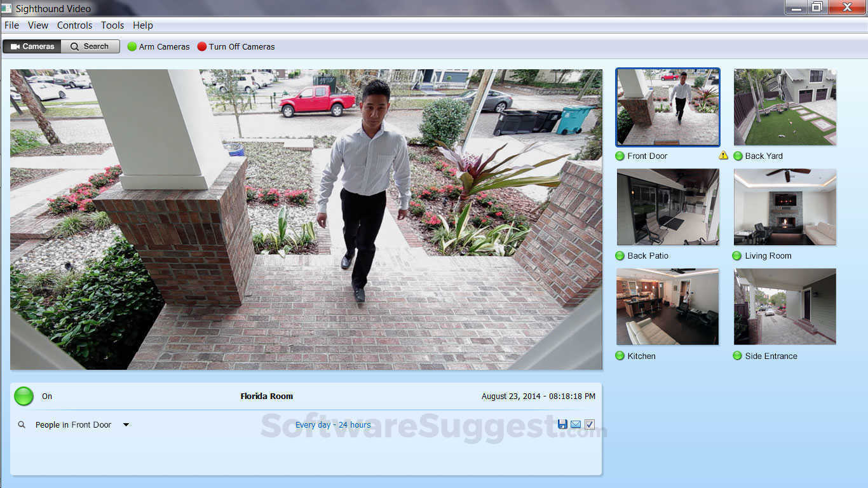Viewport: 868px width, 488px height.
Task: Switch to the Cameras tab
Action: [32, 46]
